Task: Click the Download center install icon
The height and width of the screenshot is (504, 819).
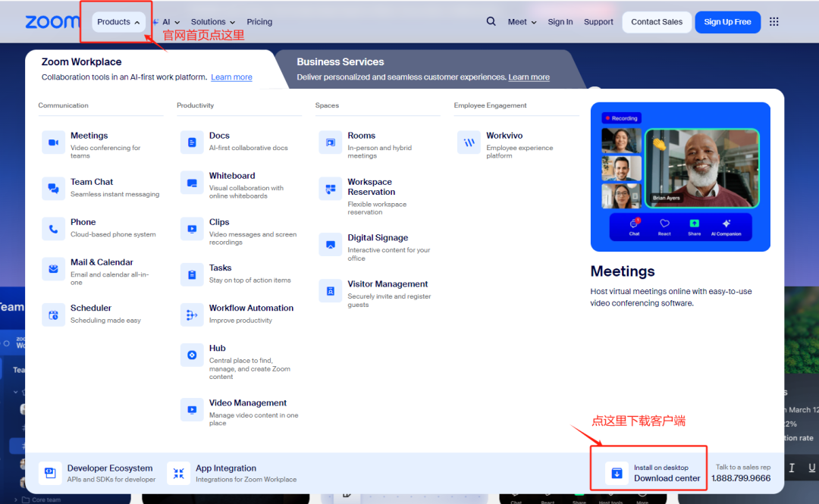Action: click(617, 474)
